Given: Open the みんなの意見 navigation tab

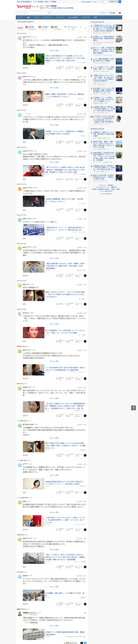Looking at the screenshot, I should click(x=73, y=17).
